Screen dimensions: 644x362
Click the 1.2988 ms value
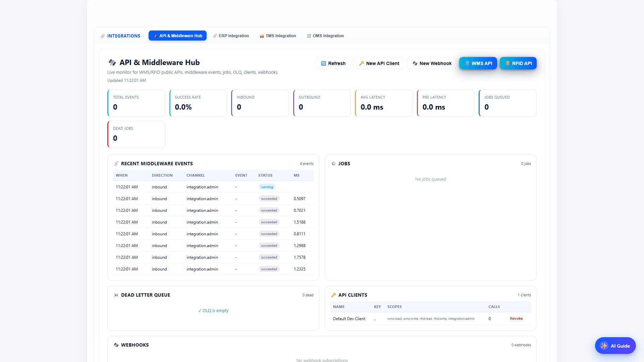(x=300, y=246)
